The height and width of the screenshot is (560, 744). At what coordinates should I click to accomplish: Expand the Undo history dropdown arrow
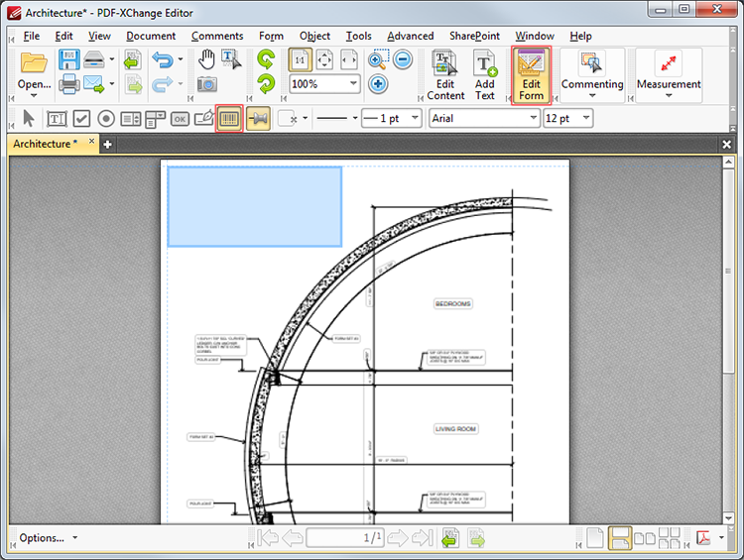(181, 59)
